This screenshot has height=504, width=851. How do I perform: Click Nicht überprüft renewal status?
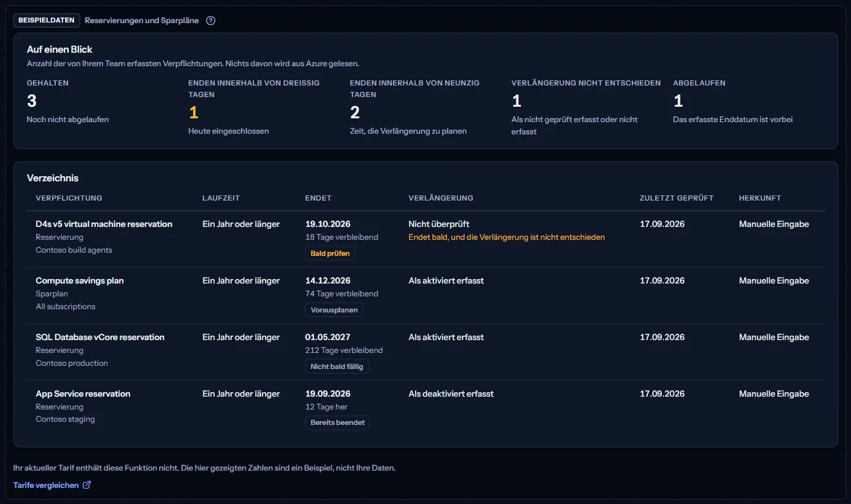(439, 224)
